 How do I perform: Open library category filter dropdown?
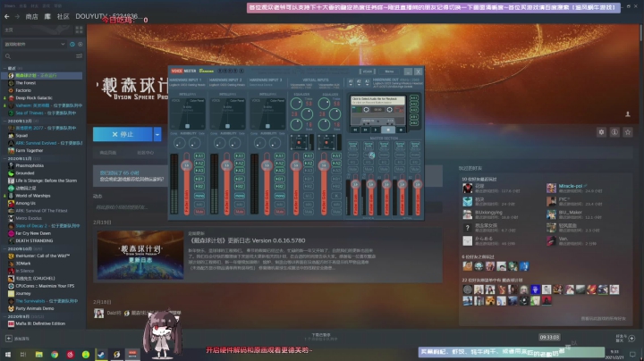click(x=35, y=44)
